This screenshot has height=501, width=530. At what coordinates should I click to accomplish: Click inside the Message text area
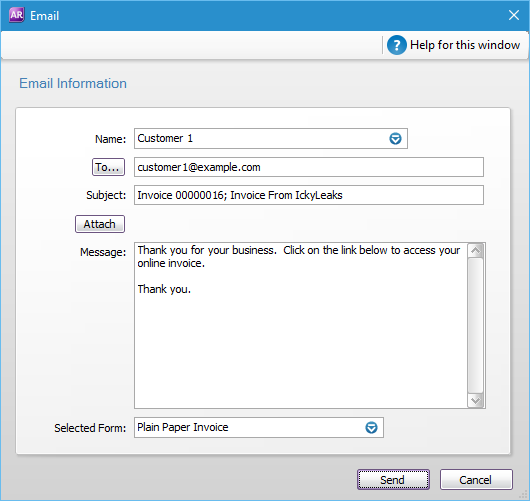(301, 325)
